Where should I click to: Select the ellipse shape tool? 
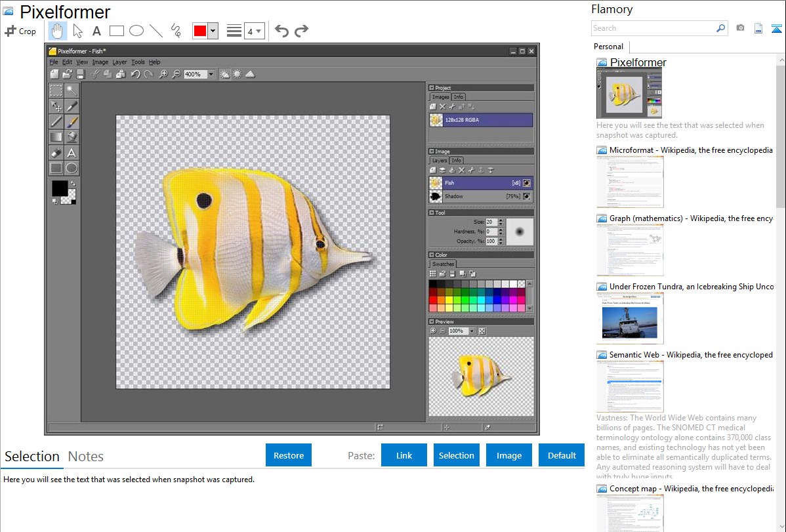click(136, 31)
